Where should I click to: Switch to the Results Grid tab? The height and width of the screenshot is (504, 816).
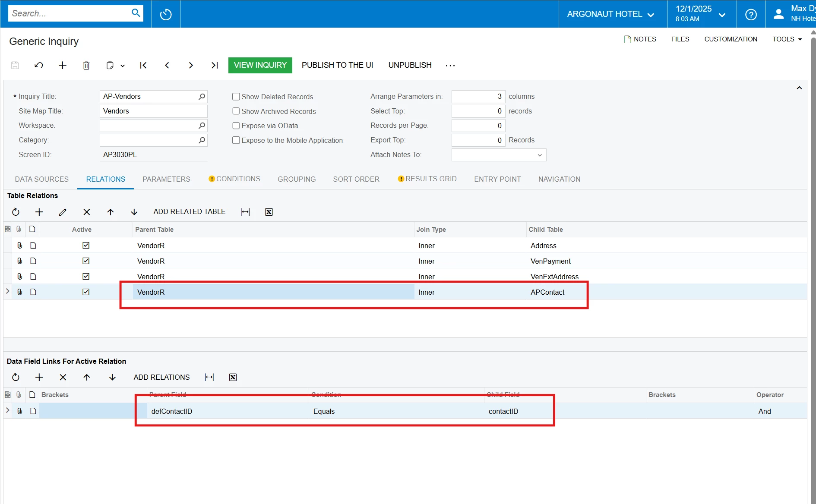(427, 179)
